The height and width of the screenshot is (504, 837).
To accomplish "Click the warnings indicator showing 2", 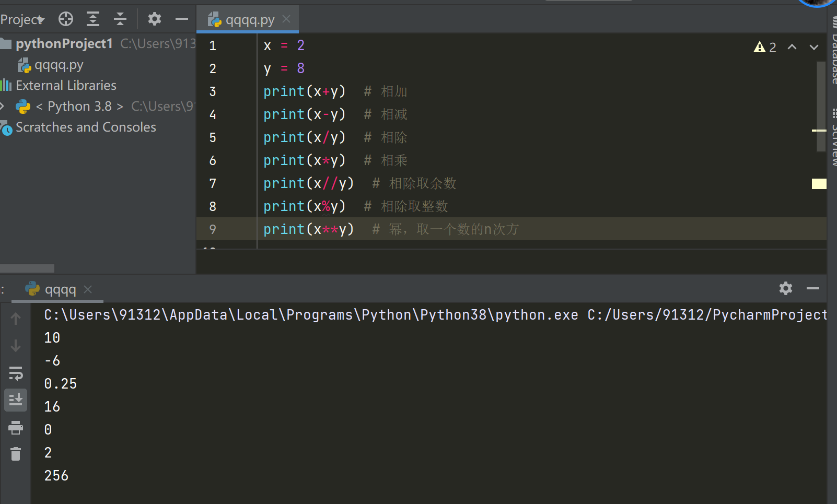I will [765, 47].
